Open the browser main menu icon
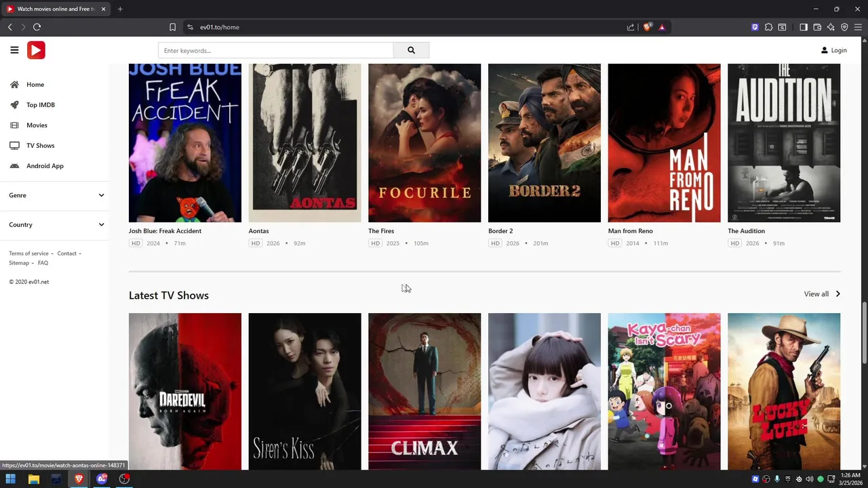Image resolution: width=868 pixels, height=488 pixels. [x=858, y=27]
